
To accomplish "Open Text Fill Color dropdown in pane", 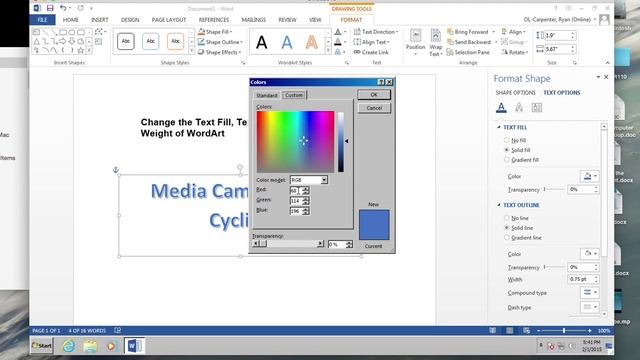I will [589, 176].
